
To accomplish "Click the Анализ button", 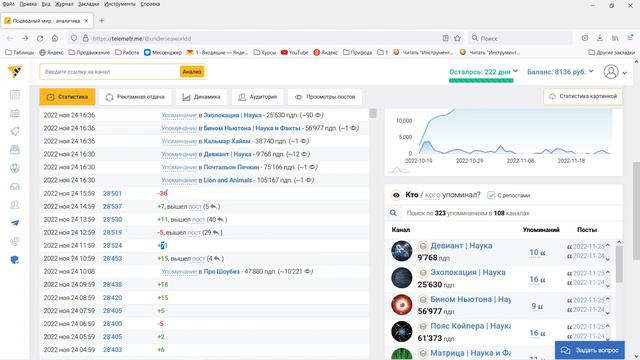I will 192,72.
